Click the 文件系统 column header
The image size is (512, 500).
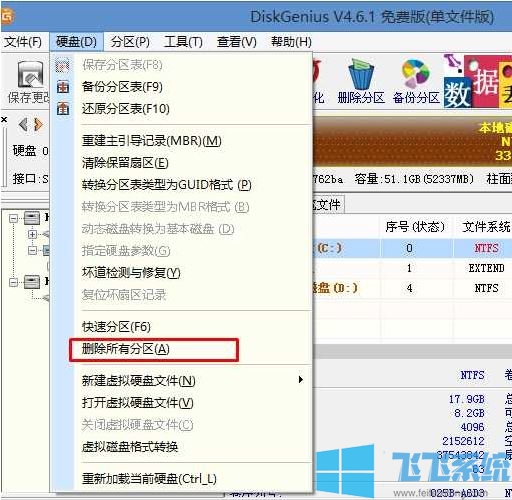(x=486, y=227)
